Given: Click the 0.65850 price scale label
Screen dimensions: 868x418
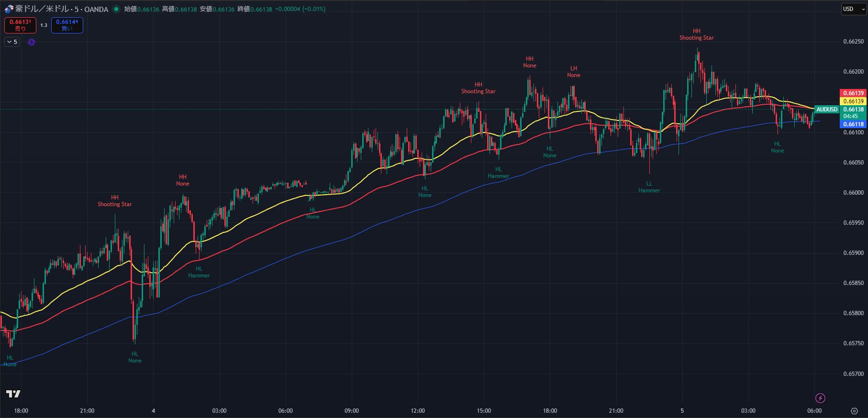Looking at the screenshot, I should pos(853,283).
